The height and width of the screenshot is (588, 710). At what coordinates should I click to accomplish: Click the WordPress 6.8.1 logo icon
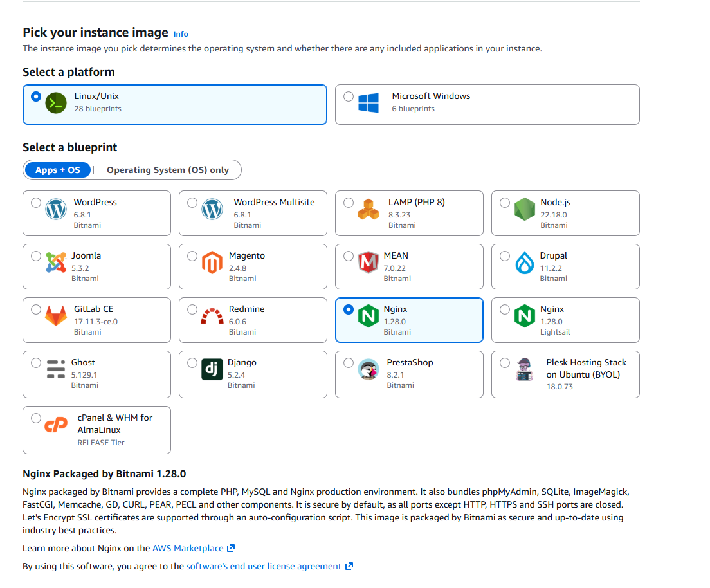tap(56, 209)
